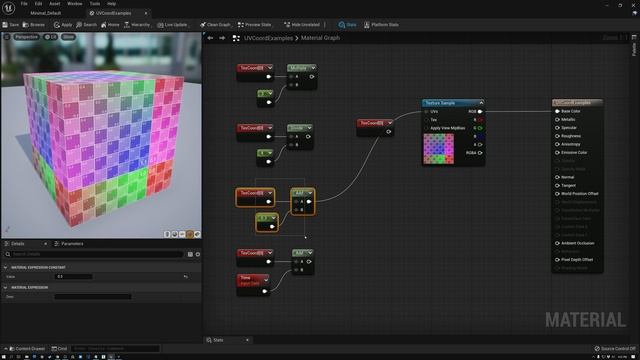Toggle Live Update in toolbar
Screen dimensions: 640x360
coord(173,25)
